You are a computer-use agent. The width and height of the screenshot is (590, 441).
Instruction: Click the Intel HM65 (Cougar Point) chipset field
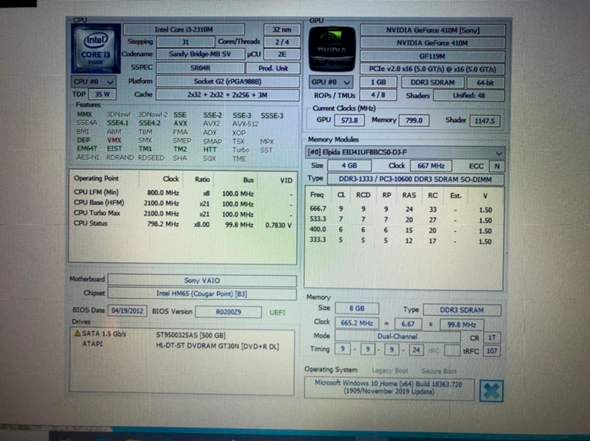[202, 293]
